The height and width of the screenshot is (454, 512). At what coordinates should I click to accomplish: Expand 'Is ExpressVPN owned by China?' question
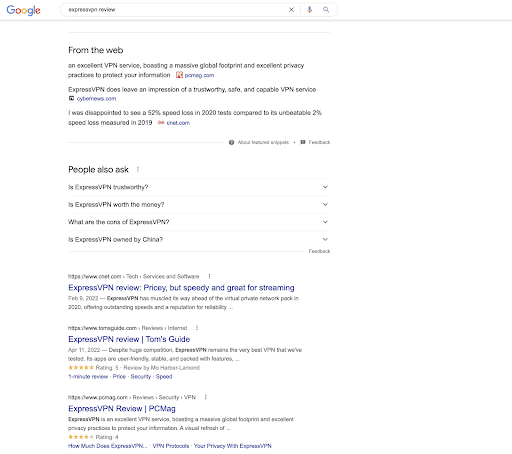199,239
